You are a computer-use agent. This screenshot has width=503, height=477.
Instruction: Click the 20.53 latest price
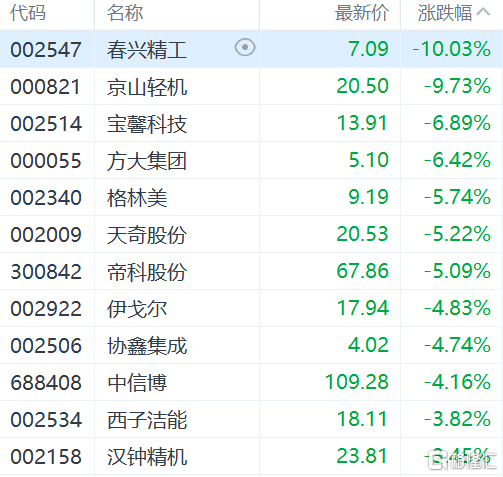click(362, 234)
